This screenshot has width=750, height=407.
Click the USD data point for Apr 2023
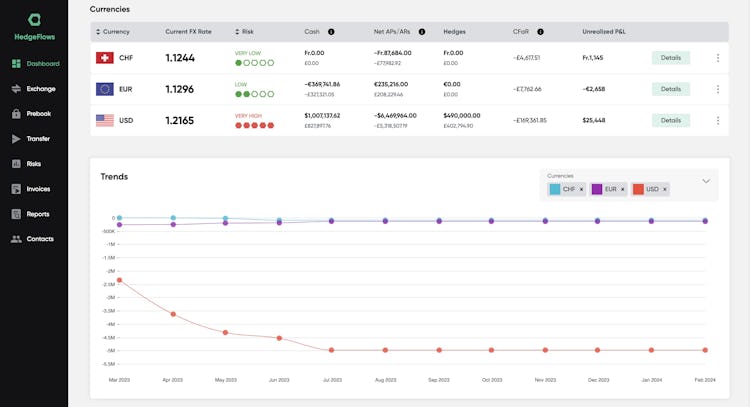tap(173, 314)
